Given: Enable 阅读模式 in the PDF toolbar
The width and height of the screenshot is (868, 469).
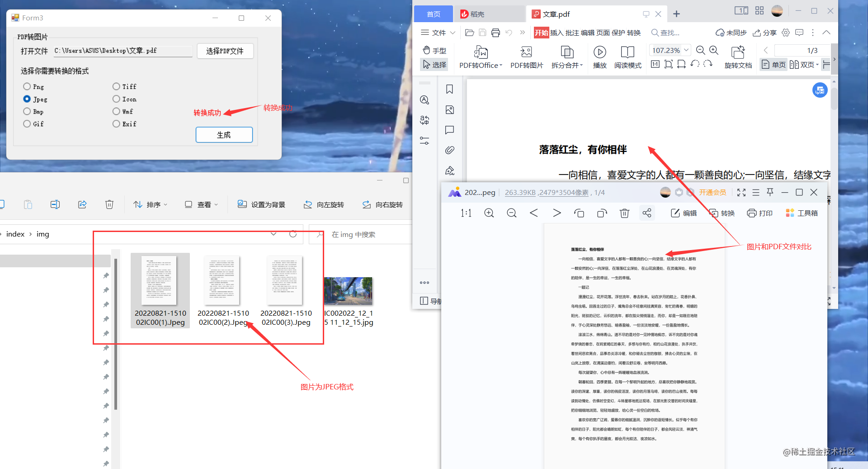Looking at the screenshot, I should coord(627,57).
